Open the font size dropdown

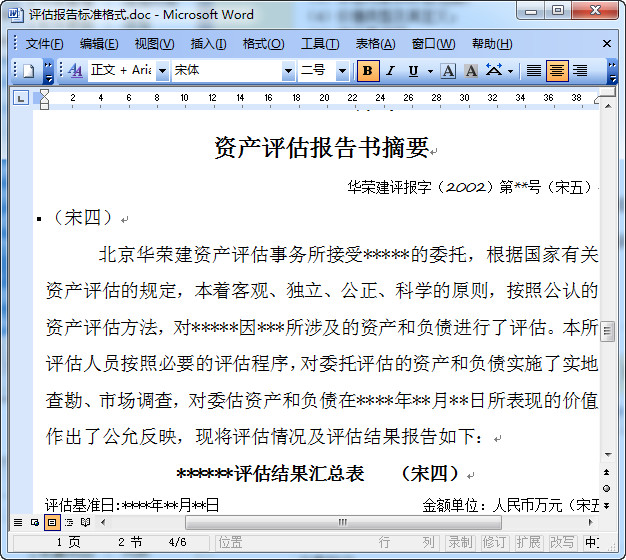(342, 71)
